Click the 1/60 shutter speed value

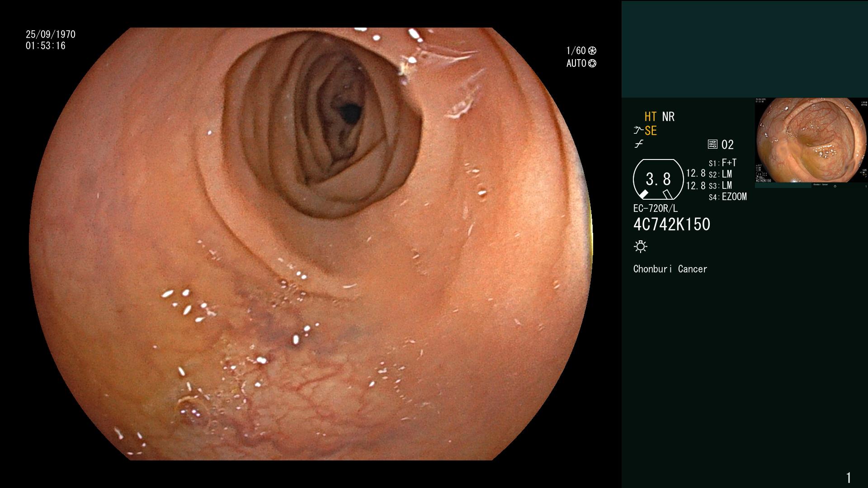(x=576, y=51)
